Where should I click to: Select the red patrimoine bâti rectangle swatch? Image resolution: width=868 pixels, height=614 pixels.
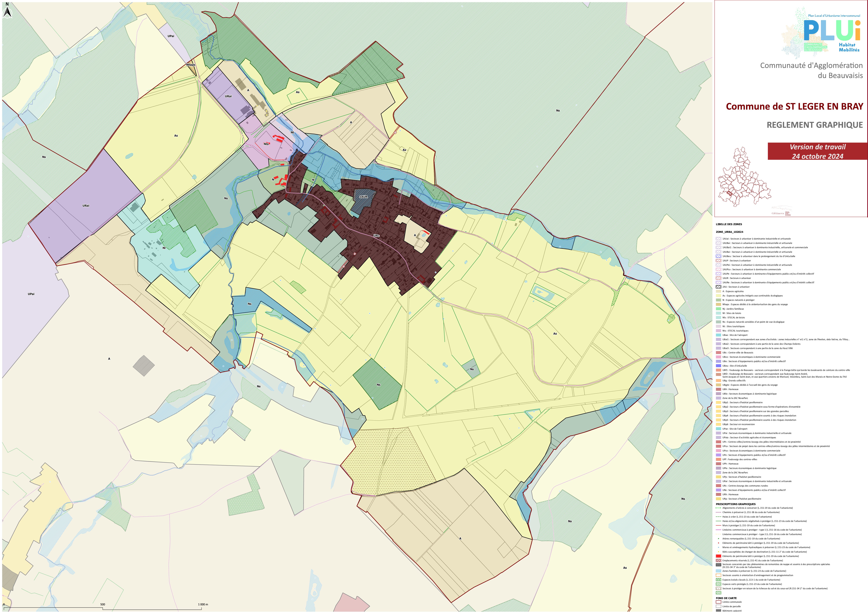[719, 556]
